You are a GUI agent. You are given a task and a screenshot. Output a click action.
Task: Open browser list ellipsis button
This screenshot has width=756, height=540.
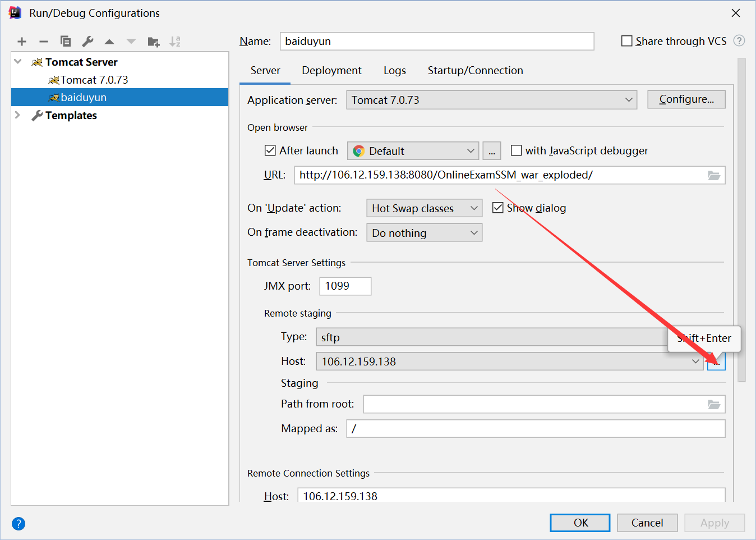coord(492,151)
